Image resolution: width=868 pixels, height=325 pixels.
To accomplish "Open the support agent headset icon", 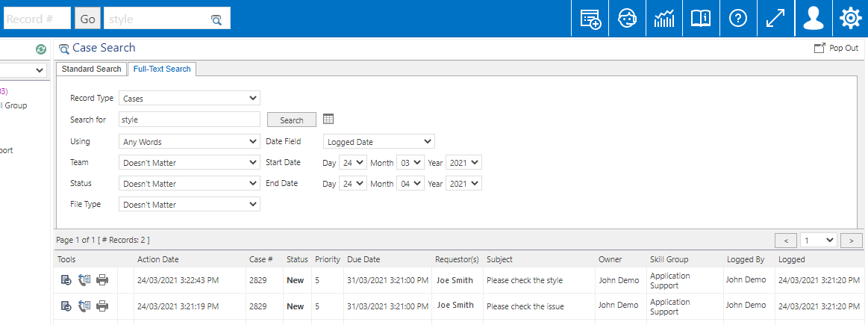I will (627, 18).
